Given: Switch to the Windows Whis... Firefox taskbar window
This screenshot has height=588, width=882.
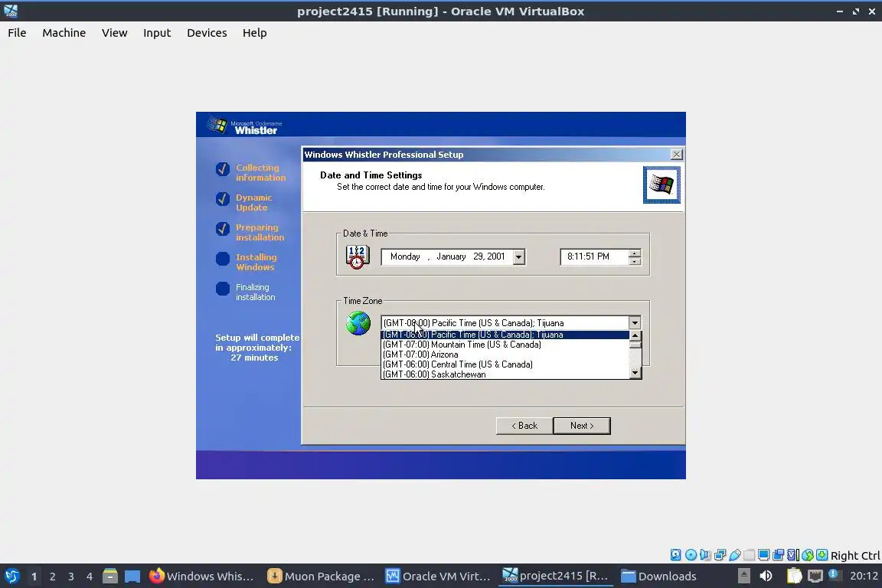Looking at the screenshot, I should coord(201,576).
